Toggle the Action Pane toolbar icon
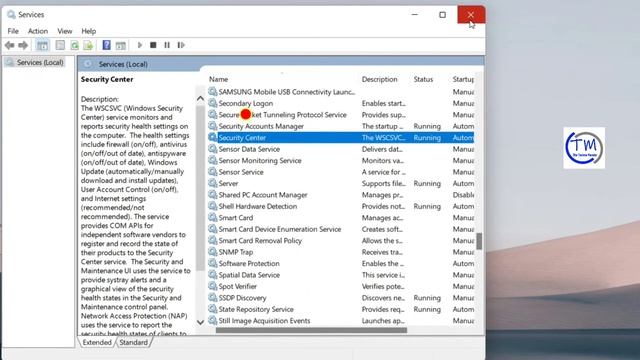 pyautogui.click(x=121, y=45)
